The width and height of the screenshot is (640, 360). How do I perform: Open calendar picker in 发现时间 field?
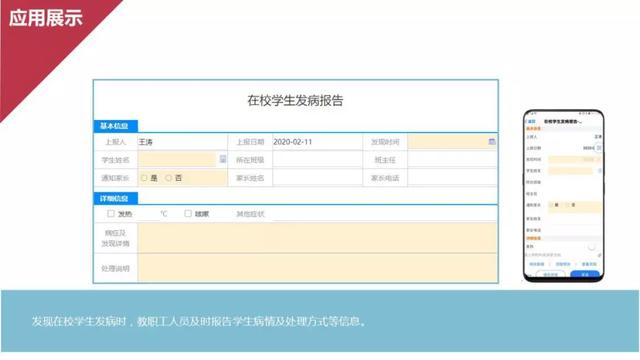[491, 142]
